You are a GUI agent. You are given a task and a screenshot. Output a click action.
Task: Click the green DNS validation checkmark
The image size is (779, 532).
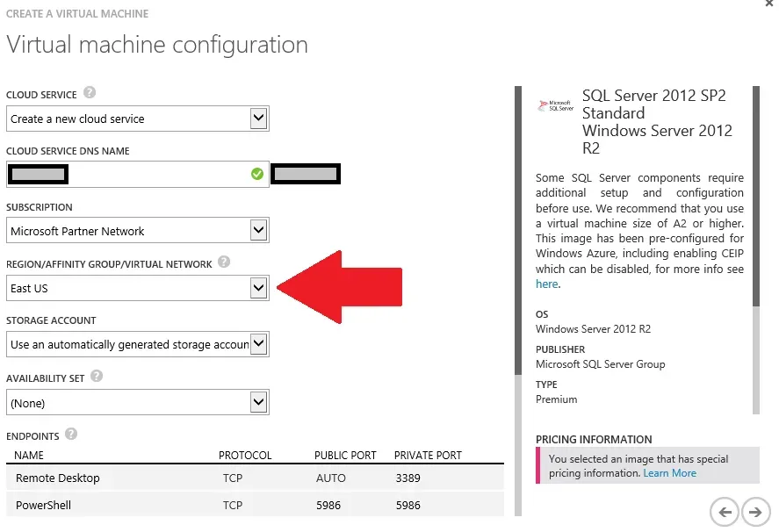[x=256, y=174]
